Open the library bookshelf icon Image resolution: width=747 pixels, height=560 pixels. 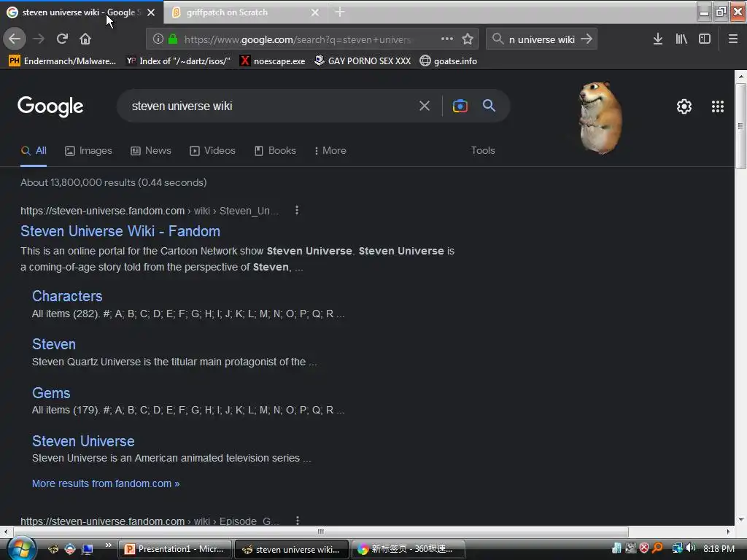click(x=681, y=39)
